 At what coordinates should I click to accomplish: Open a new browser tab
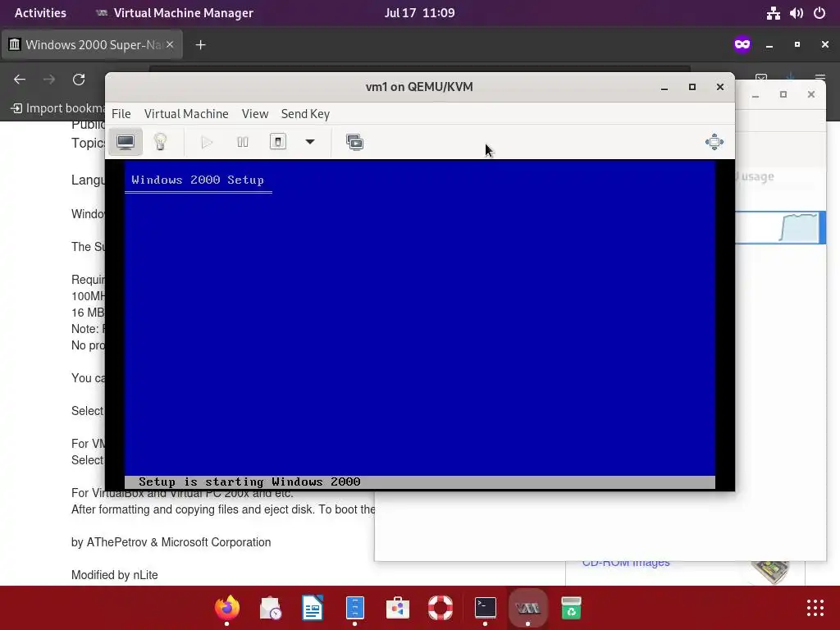(x=200, y=45)
